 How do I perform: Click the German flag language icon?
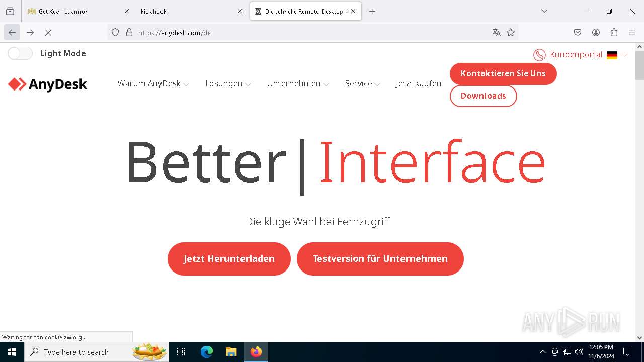(x=612, y=55)
